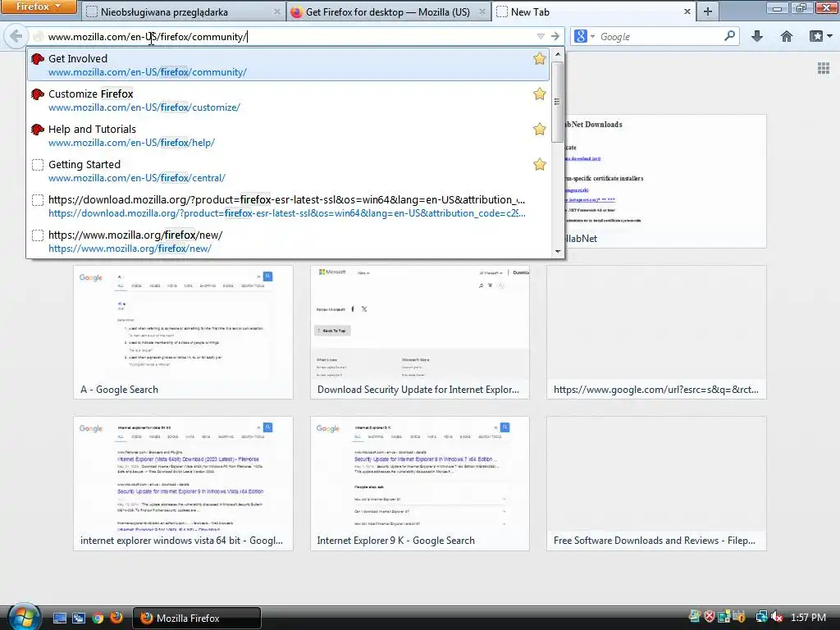This screenshot has height=630, width=840.
Task: Open the Downloads arrow button
Action: click(757, 36)
